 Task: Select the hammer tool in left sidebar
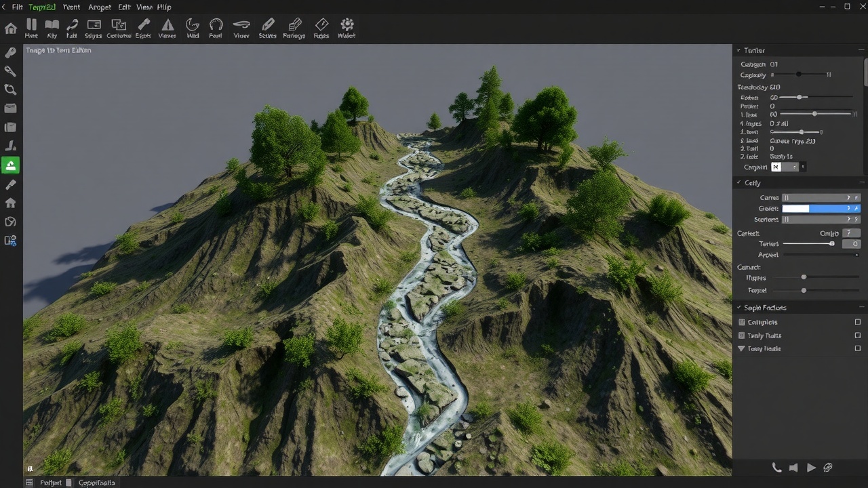click(10, 71)
